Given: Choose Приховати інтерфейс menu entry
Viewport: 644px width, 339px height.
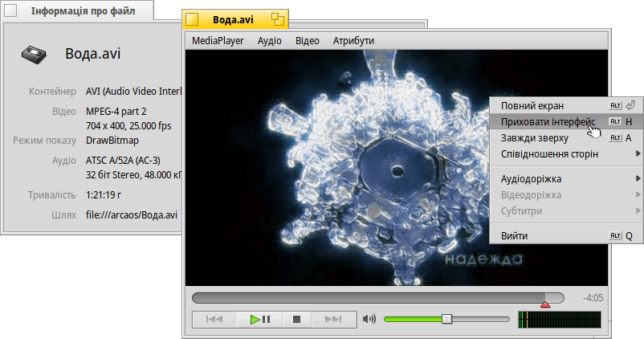Looking at the screenshot, I should tap(566, 121).
